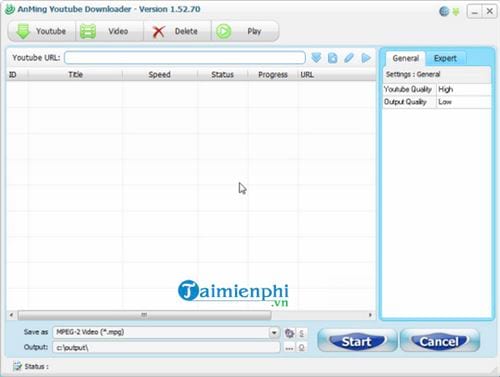Click the AnMing app logo in title bar
The image size is (500, 377).
(x=10, y=9)
